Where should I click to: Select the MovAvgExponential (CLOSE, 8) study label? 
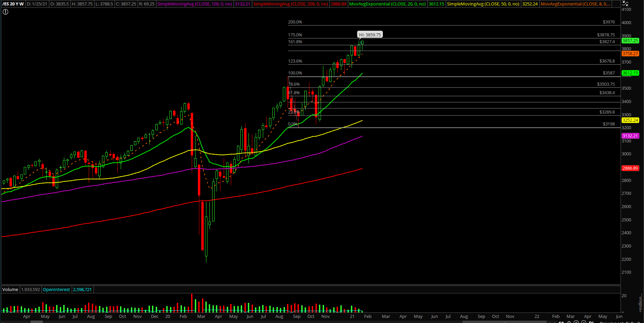(575, 4)
